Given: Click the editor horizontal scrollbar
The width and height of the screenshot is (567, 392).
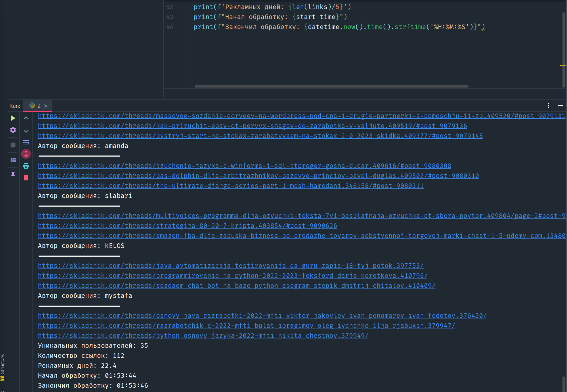Looking at the screenshot, I should pyautogui.click(x=331, y=86).
